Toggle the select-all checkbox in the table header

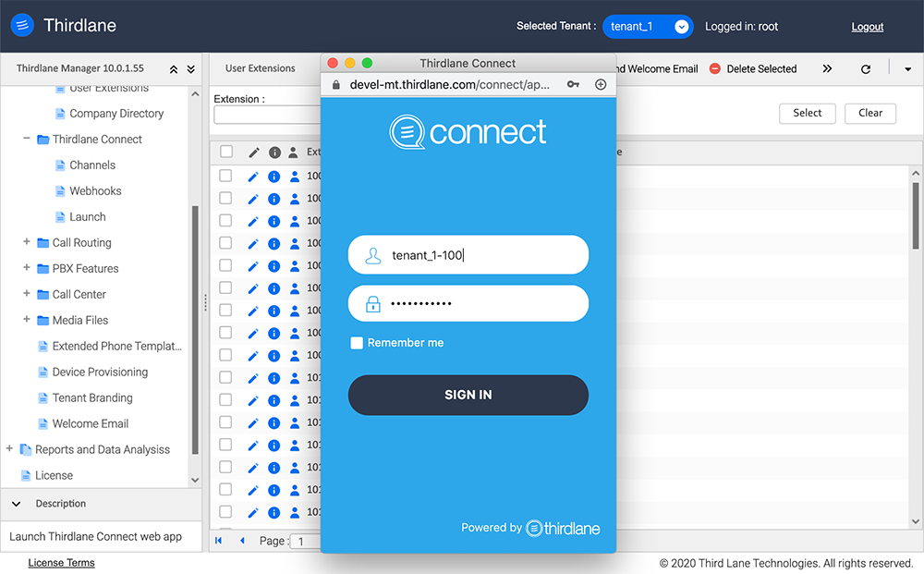click(x=226, y=152)
